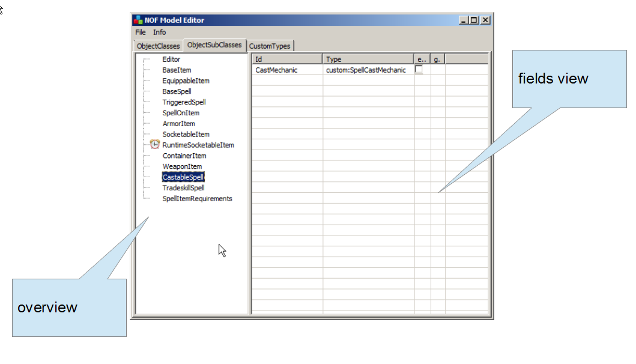Select the CastableSpell tree item

tap(183, 177)
